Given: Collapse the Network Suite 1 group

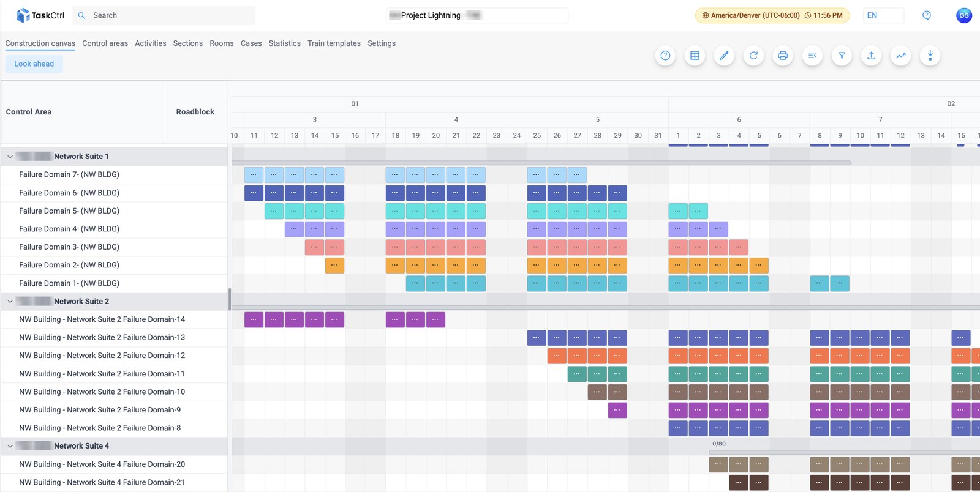Looking at the screenshot, I should pos(10,157).
